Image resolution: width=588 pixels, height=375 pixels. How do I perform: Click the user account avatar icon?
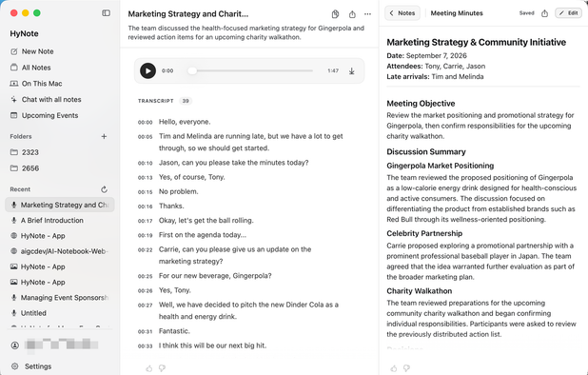(x=14, y=345)
